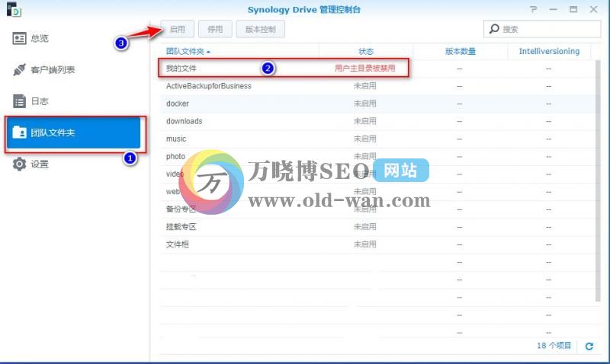Screen dimensions: 610x364
Task: Open the 日志 log list icon
Action: [19, 101]
